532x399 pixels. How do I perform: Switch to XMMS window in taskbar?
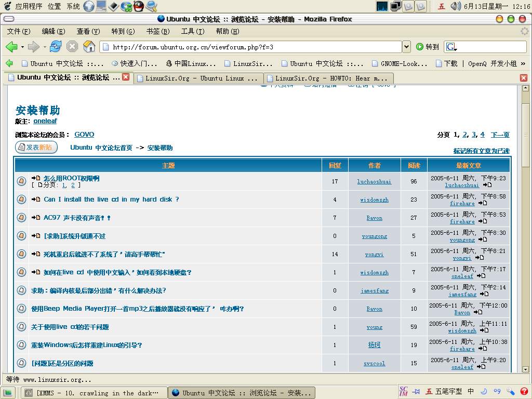tap(95, 393)
